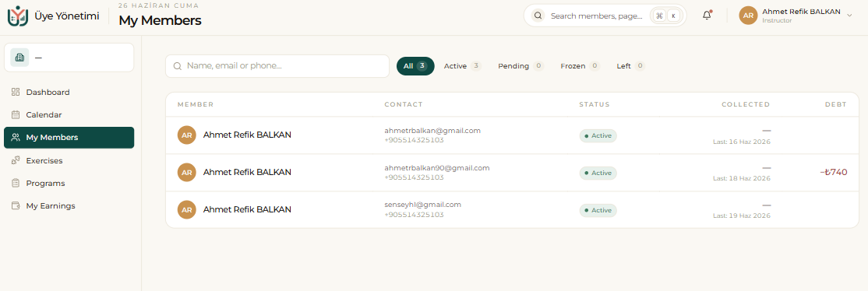Click the Üye Yönetimi brand text
The width and height of the screenshot is (868, 291).
point(67,16)
